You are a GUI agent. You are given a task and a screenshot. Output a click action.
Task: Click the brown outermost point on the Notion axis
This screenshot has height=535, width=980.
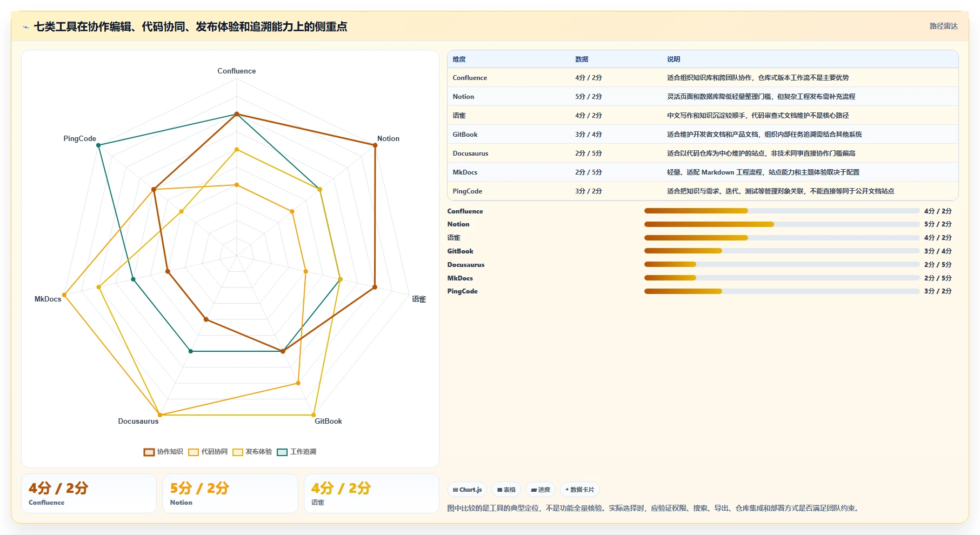pos(375,145)
